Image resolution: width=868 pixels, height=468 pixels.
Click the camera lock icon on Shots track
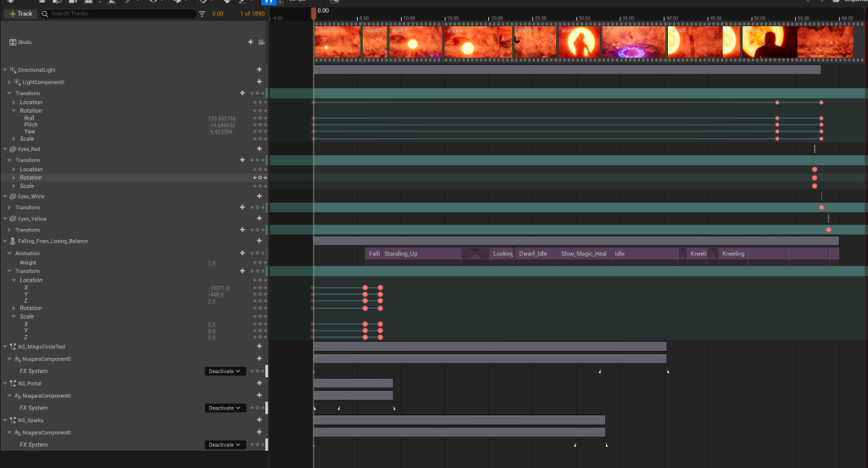261,42
